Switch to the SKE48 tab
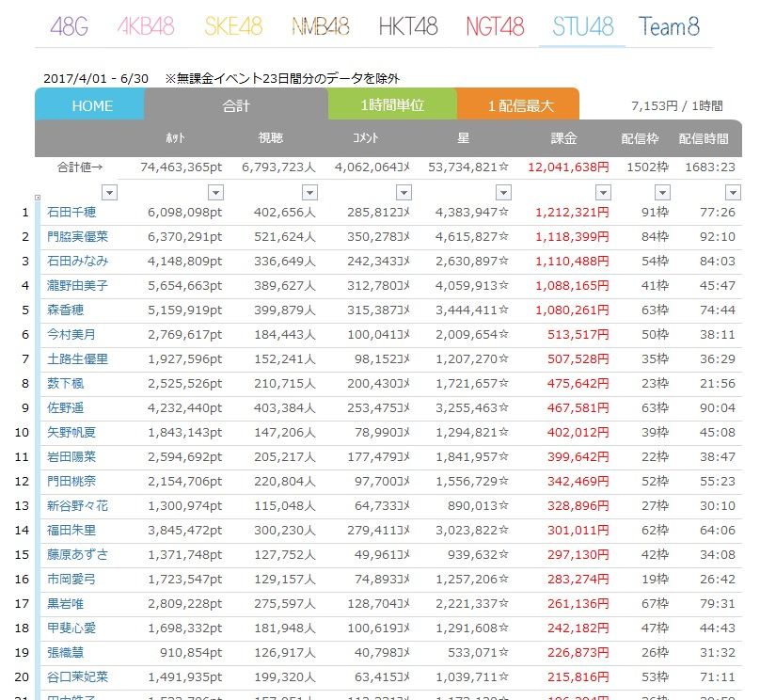The width and height of the screenshot is (760, 700). 233,26
